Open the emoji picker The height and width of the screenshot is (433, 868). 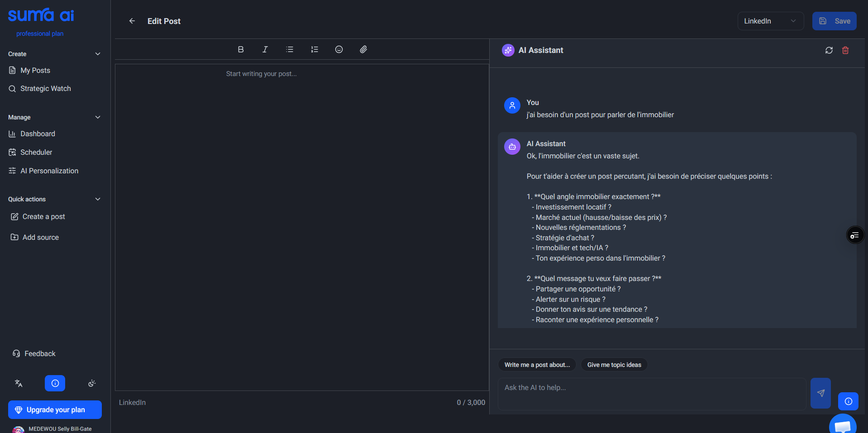coord(339,49)
